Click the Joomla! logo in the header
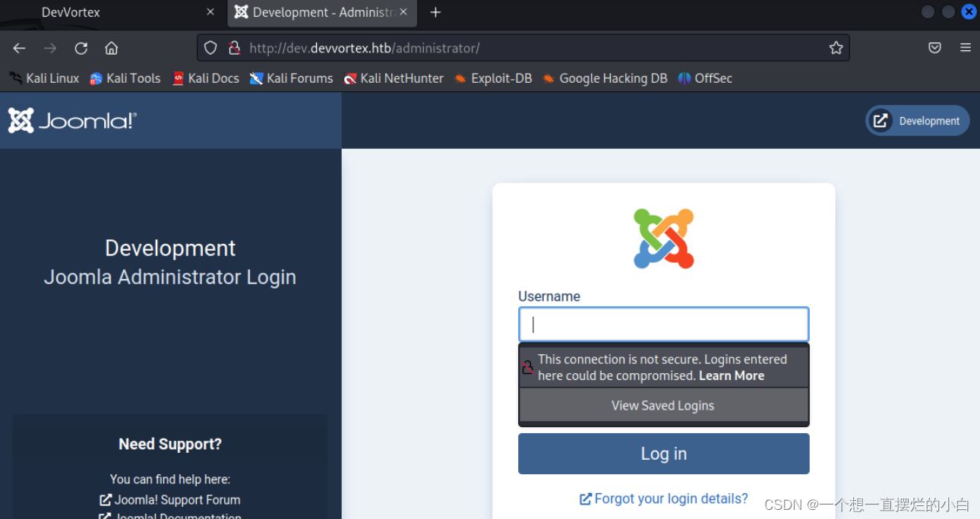 click(x=71, y=119)
